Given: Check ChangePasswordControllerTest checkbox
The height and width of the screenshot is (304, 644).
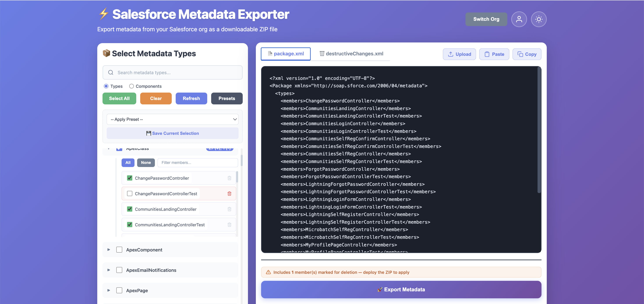Looking at the screenshot, I should tap(129, 194).
